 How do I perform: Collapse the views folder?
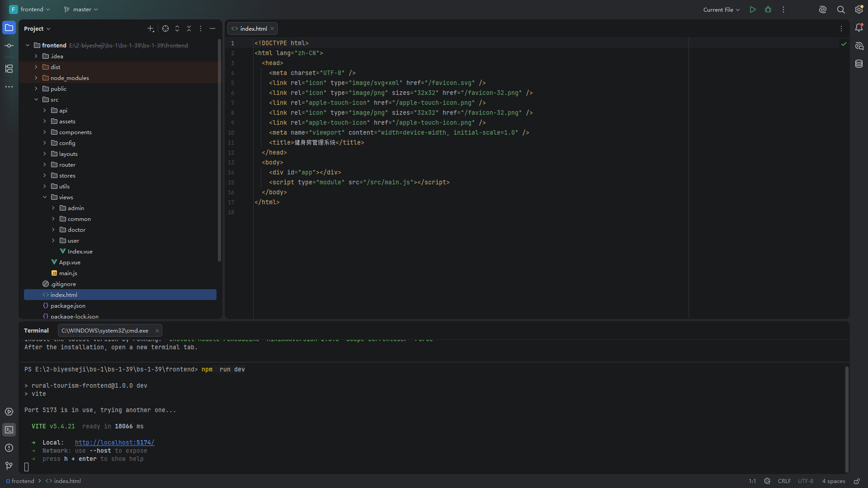(45, 197)
